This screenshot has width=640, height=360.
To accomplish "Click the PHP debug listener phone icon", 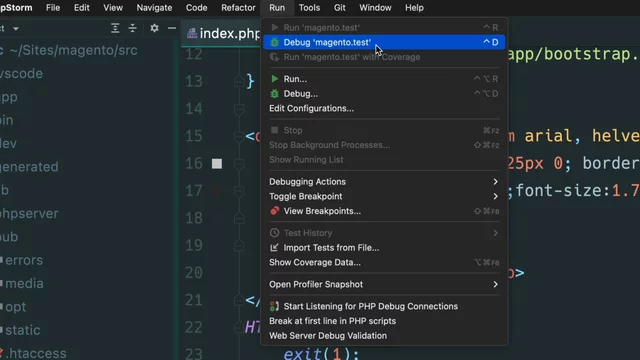I will point(274,306).
